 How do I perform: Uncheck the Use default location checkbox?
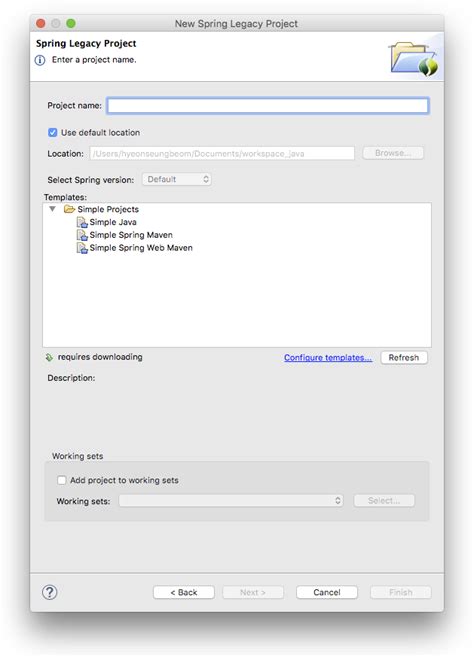[x=52, y=132]
